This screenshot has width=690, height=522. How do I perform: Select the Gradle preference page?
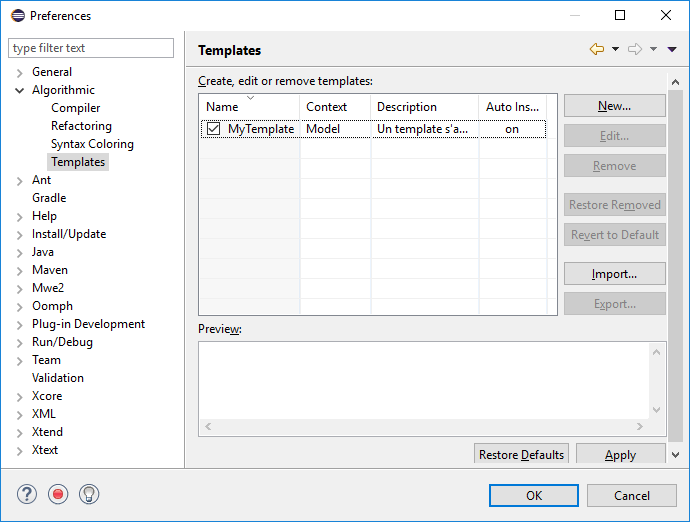click(49, 198)
